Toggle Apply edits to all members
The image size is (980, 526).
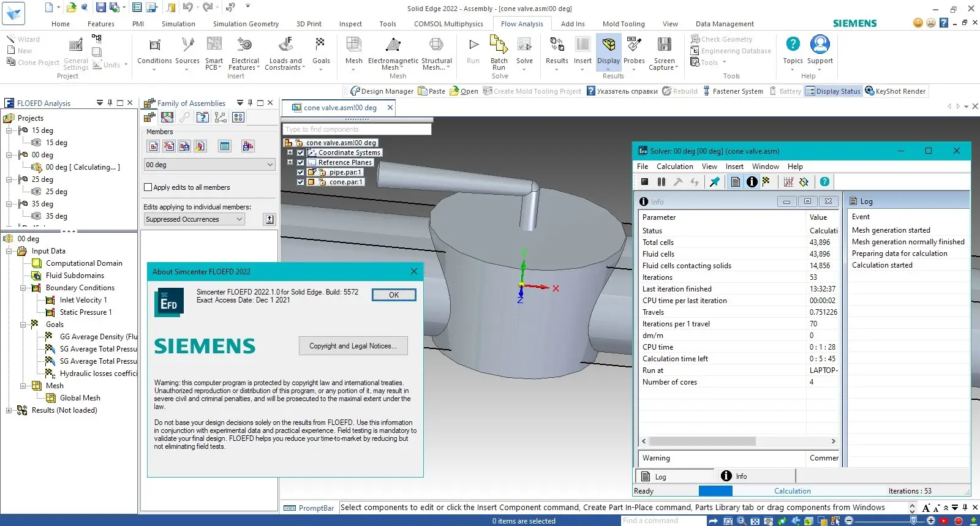tap(148, 187)
